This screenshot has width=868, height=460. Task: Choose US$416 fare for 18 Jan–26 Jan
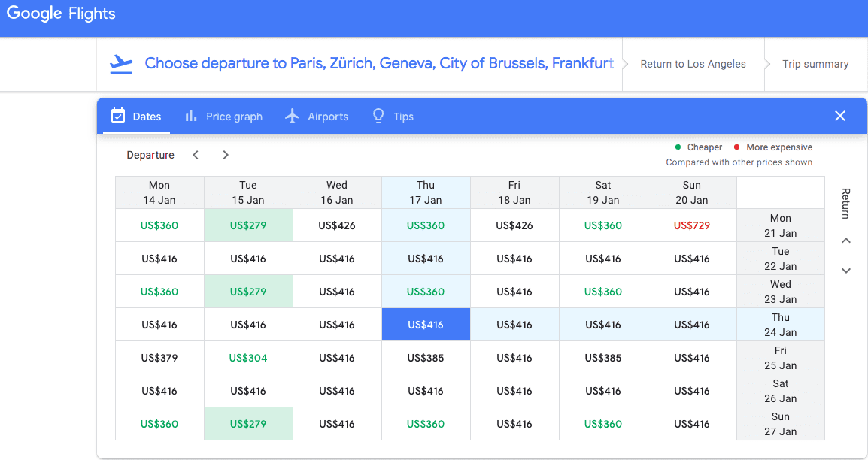tap(514, 391)
